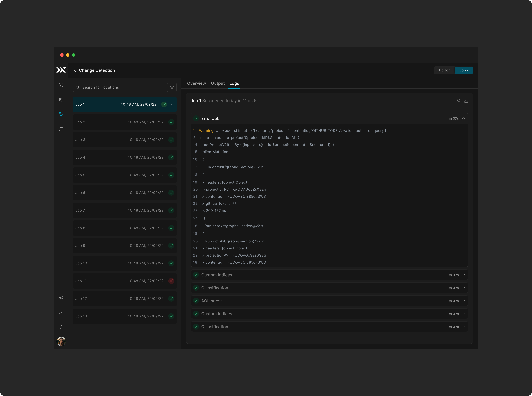Collapse the Error Job log section
The image size is (532, 396).
tap(463, 118)
